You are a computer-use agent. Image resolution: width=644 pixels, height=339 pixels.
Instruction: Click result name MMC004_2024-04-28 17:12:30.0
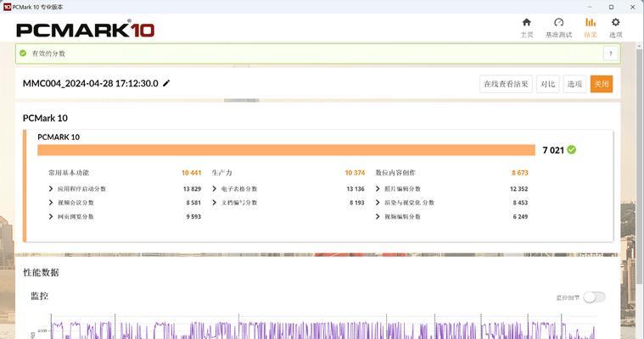90,83
